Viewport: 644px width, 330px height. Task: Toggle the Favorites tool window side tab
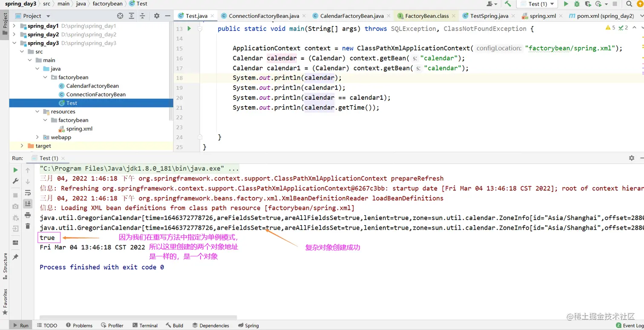(5, 302)
